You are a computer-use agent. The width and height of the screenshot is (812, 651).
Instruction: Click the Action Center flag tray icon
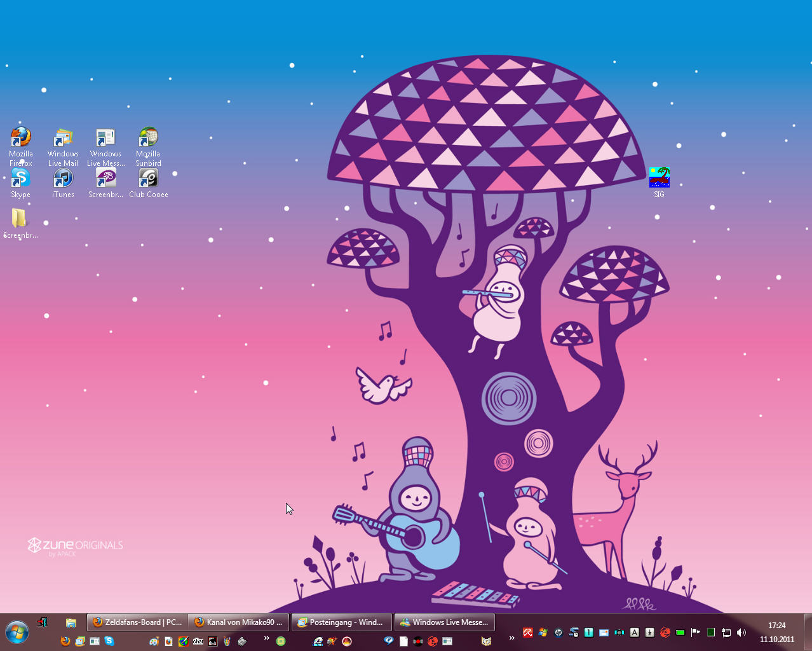695,633
